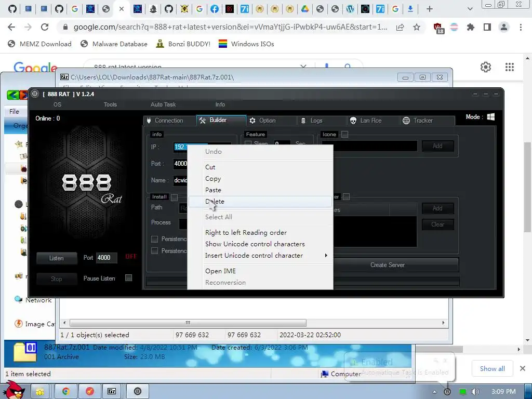The image size is (532, 399).
Task: Open the Chrome Extensions puzzle menu
Action: [x=471, y=27]
